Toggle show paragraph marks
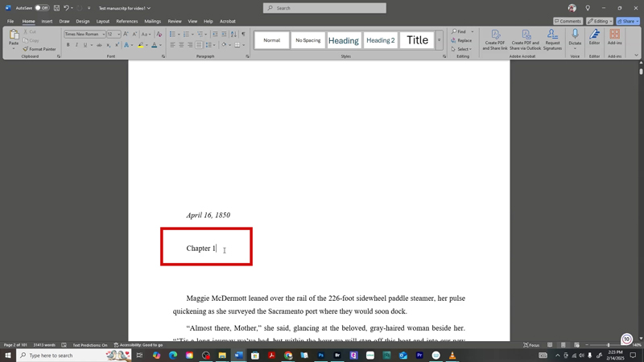This screenshot has width=644, height=362. pyautogui.click(x=243, y=34)
